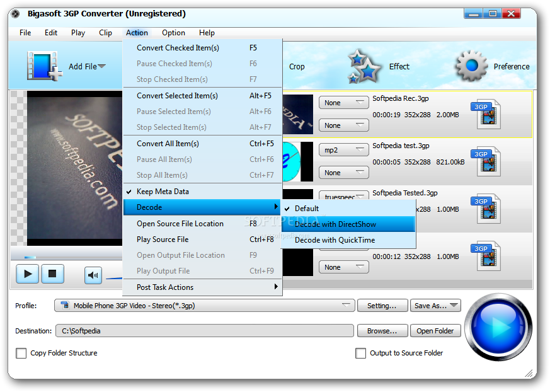Click the application icon in the title bar
Screen dimensions: 550x392
point(15,14)
